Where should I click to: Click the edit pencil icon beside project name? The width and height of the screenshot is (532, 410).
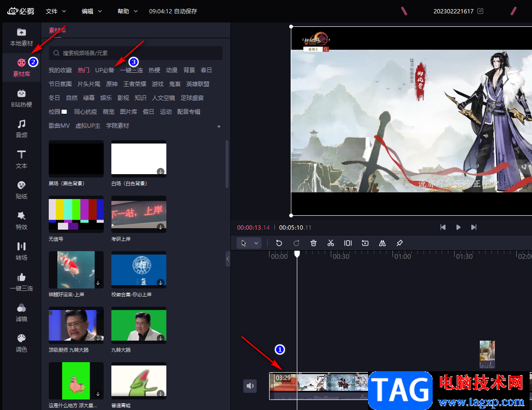[480, 11]
